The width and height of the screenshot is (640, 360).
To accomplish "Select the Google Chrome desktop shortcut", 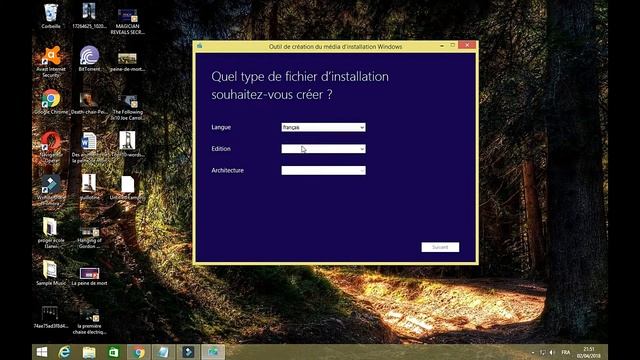I will tap(51, 102).
